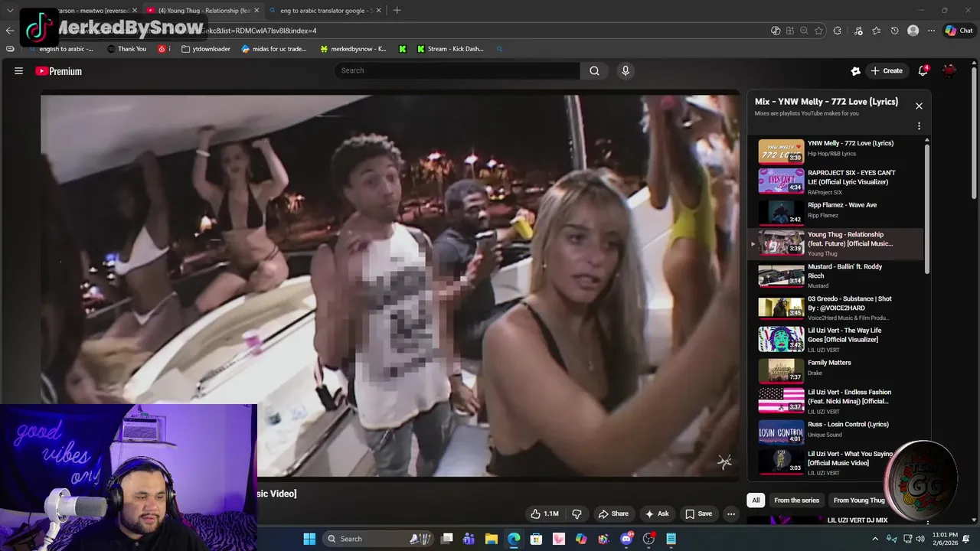The height and width of the screenshot is (551, 980).
Task: Open Discord from the taskbar
Action: [627, 539]
